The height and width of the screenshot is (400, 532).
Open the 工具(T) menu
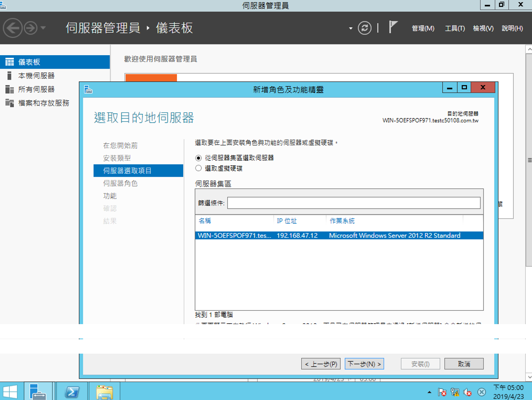[x=455, y=28]
